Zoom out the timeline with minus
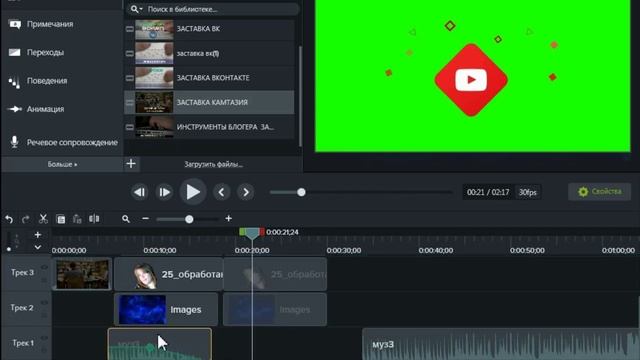This screenshot has width=640, height=360. pos(145,219)
